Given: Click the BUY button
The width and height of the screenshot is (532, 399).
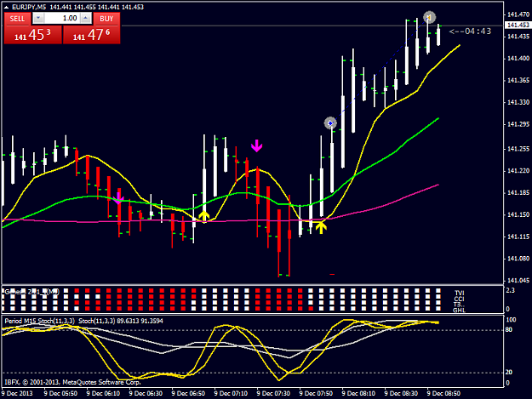Looking at the screenshot, I should (106, 19).
